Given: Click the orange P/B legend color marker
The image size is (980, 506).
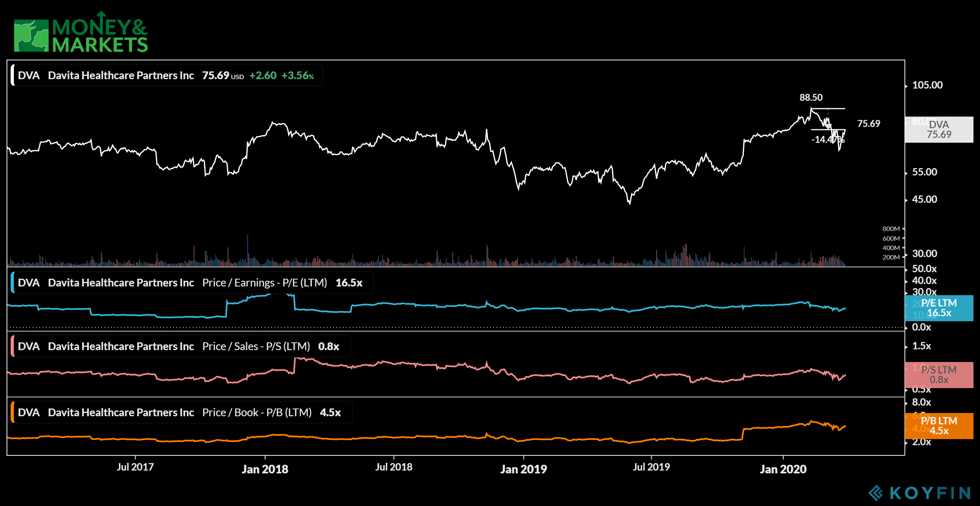Looking at the screenshot, I should click(x=13, y=413).
